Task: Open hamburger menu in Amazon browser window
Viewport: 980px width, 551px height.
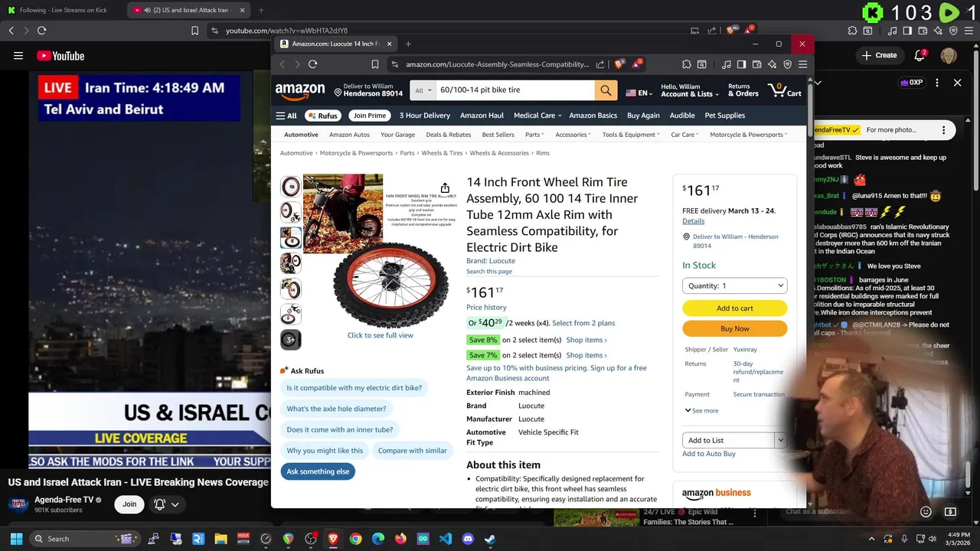Action: click(802, 64)
